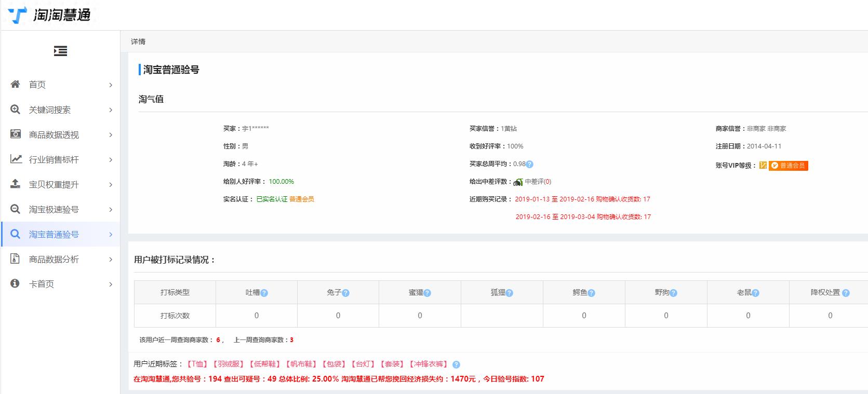Click the help icon next to 吐槽
This screenshot has width=868, height=394.
coord(264,293)
